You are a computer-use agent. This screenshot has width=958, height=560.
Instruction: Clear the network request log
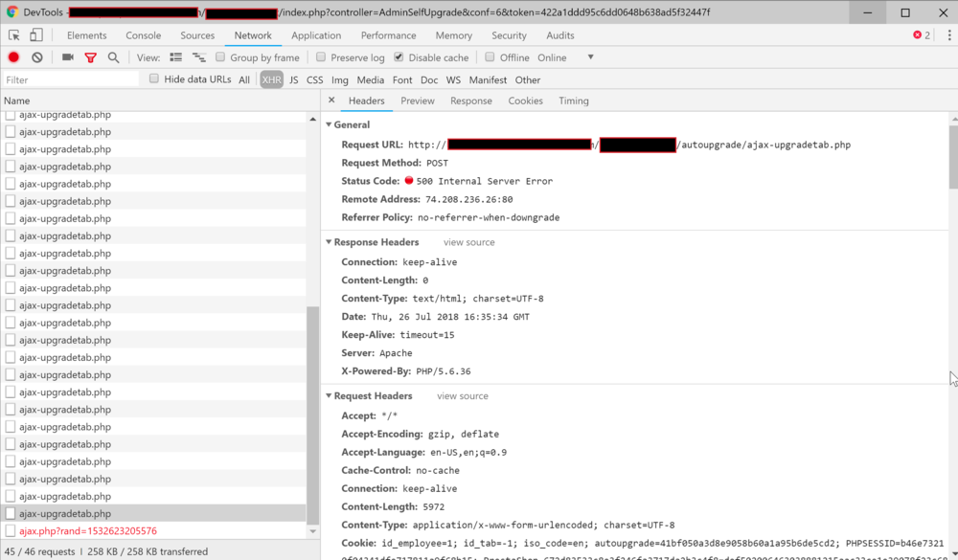pyautogui.click(x=36, y=56)
